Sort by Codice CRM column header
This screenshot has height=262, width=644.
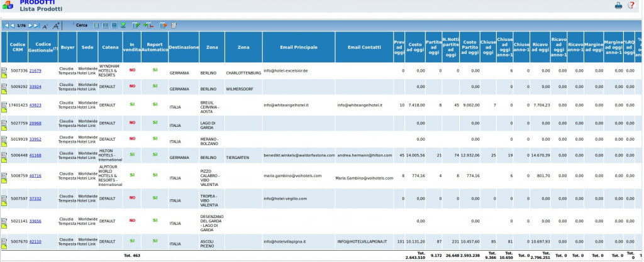18,47
